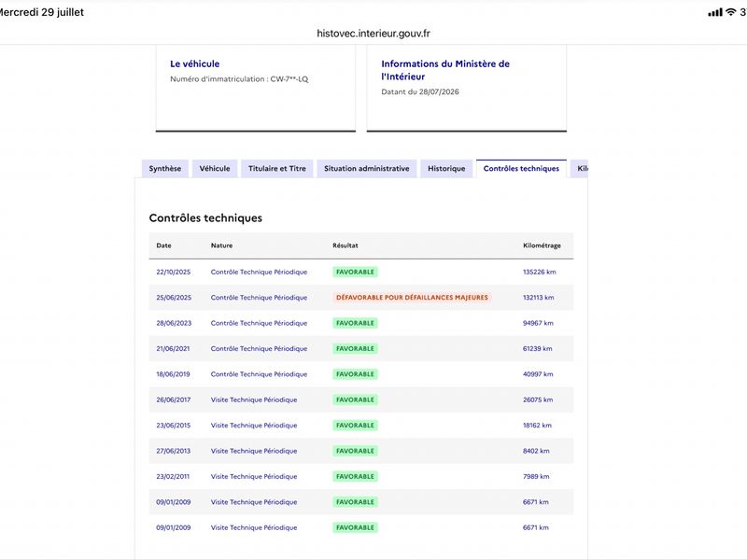The width and height of the screenshot is (747, 560).
Task: Click the FAVORABLE badge for 23/02/2011
Action: click(356, 477)
